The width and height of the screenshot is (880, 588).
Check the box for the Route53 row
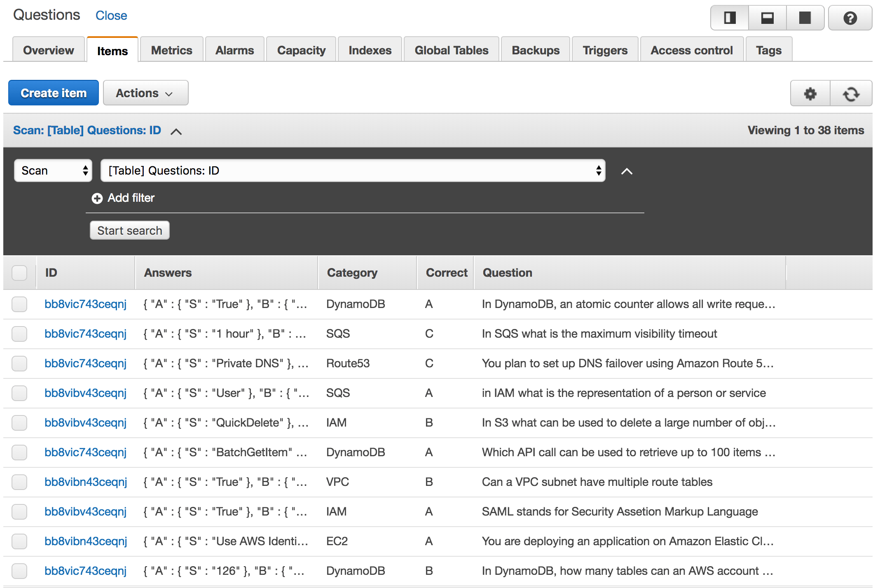[x=19, y=364]
